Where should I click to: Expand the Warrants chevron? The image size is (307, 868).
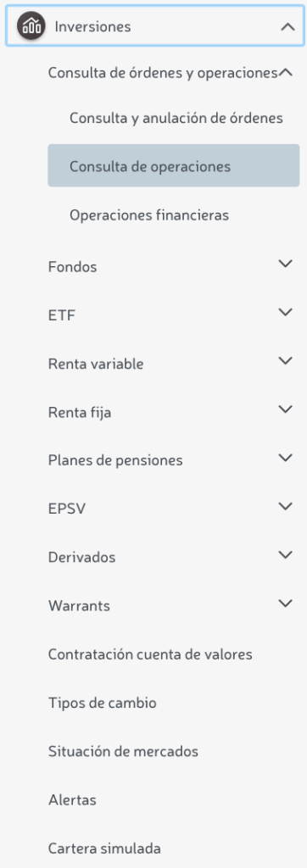286,603
